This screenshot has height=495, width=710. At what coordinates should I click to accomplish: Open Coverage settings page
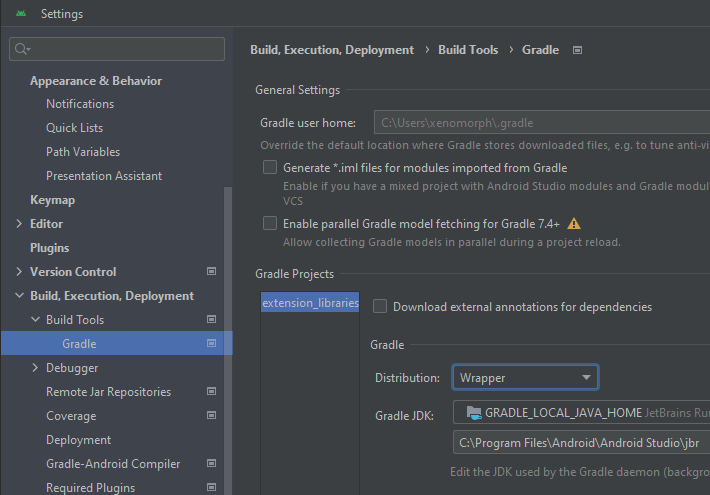point(71,416)
